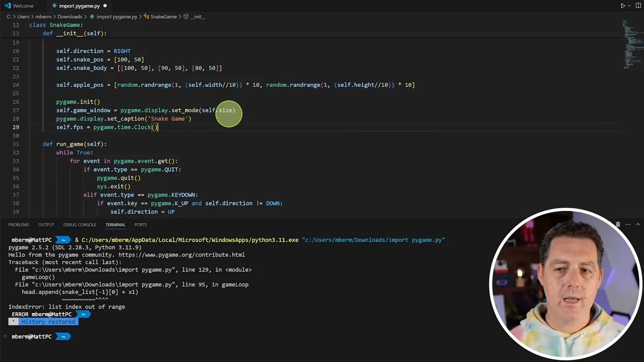Click the C: breadcrumb segment

pos(9,16)
